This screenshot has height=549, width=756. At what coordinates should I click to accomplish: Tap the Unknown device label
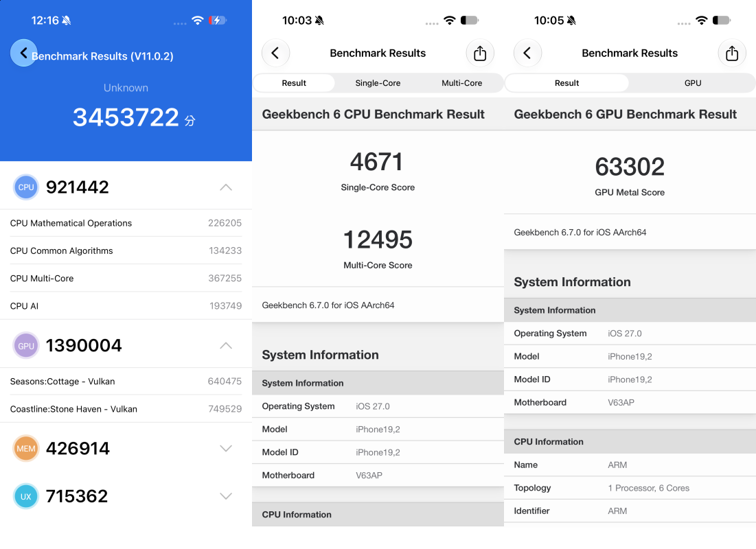coord(126,88)
